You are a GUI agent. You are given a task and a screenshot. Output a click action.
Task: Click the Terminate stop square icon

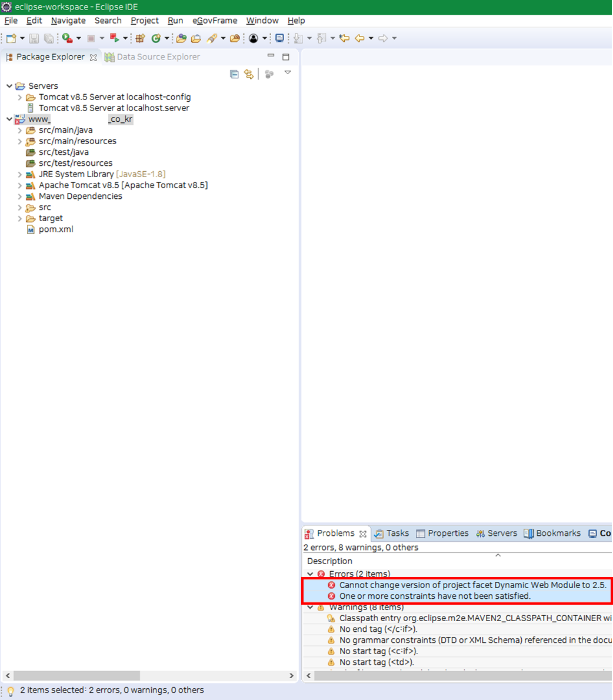point(91,38)
